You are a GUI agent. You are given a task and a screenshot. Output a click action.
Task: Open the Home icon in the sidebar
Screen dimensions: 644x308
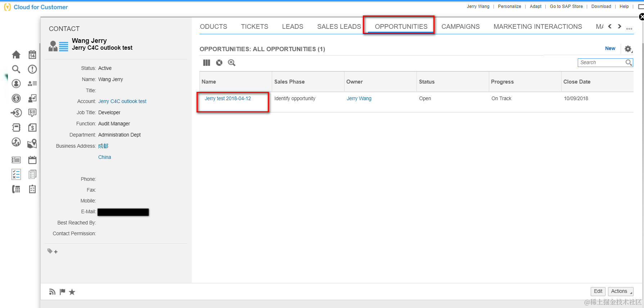pyautogui.click(x=16, y=55)
